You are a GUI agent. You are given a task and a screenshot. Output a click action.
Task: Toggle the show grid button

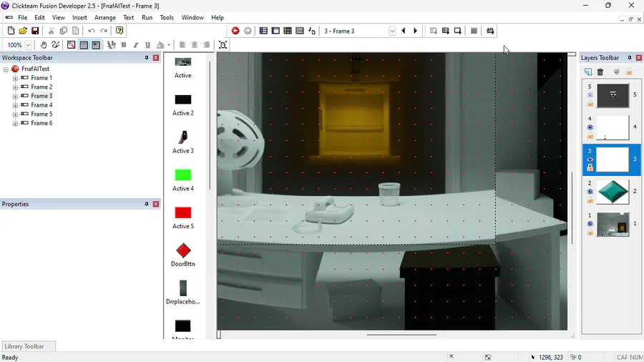pyautogui.click(x=84, y=45)
